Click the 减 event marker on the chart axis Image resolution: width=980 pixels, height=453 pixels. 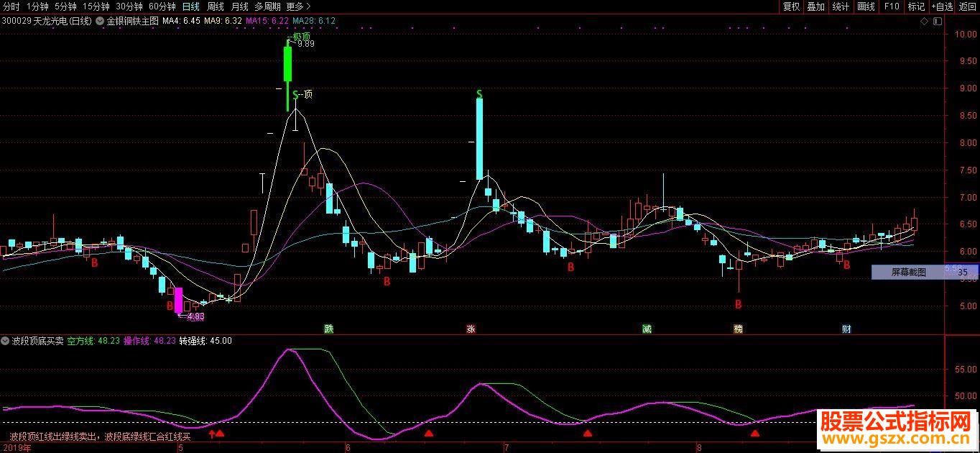647,329
